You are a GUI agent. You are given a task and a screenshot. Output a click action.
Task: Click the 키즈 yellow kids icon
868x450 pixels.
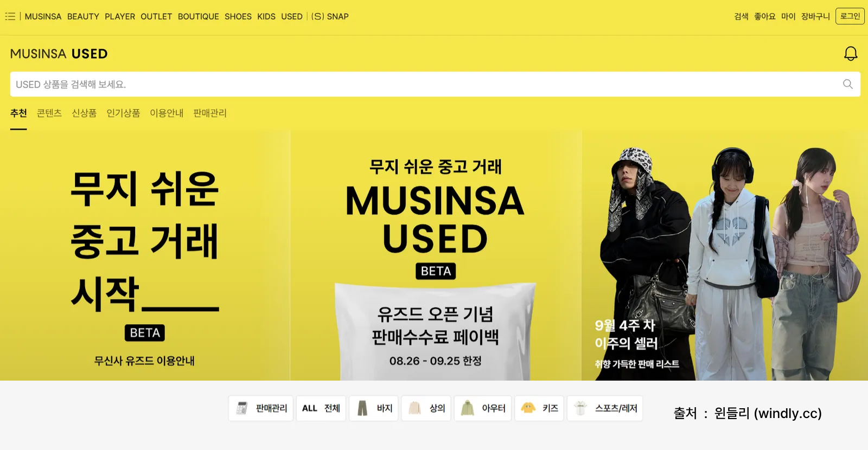(528, 408)
